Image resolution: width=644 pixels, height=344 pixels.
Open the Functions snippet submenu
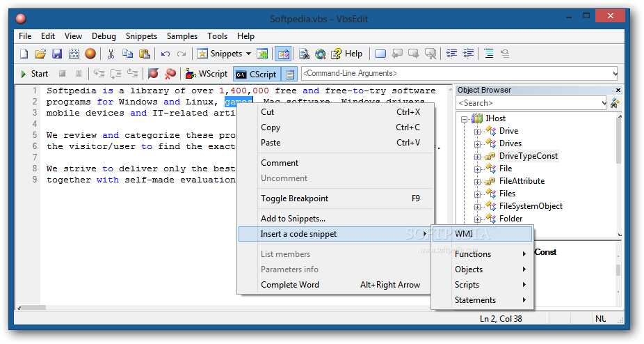[x=483, y=254]
